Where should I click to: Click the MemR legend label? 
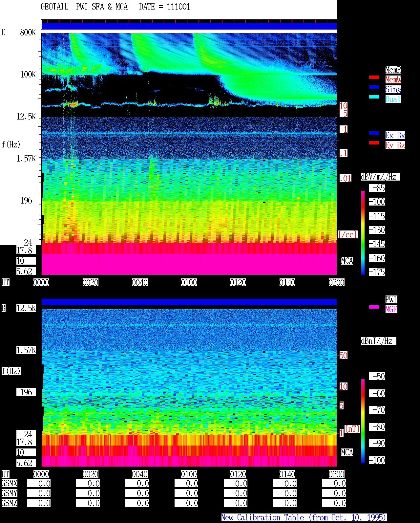pos(393,70)
